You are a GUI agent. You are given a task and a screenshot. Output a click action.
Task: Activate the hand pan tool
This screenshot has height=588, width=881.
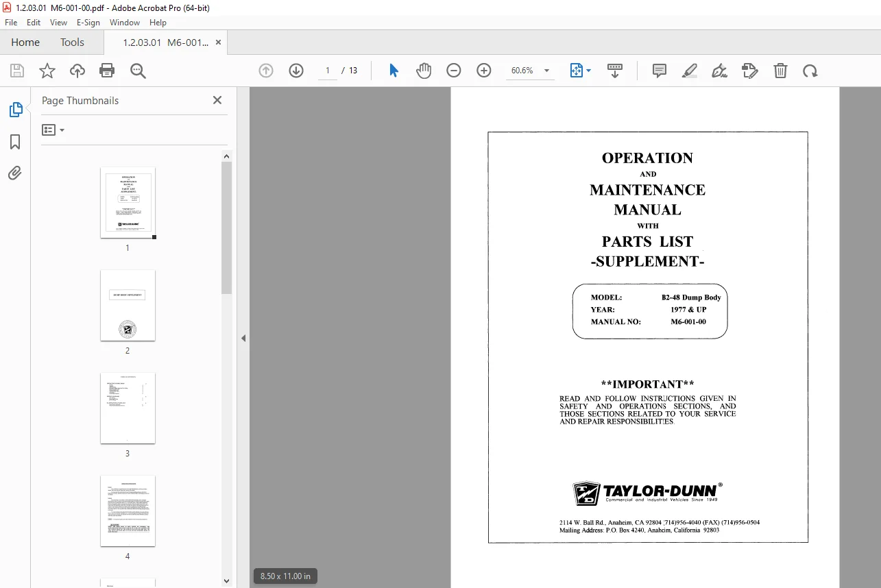tap(424, 71)
